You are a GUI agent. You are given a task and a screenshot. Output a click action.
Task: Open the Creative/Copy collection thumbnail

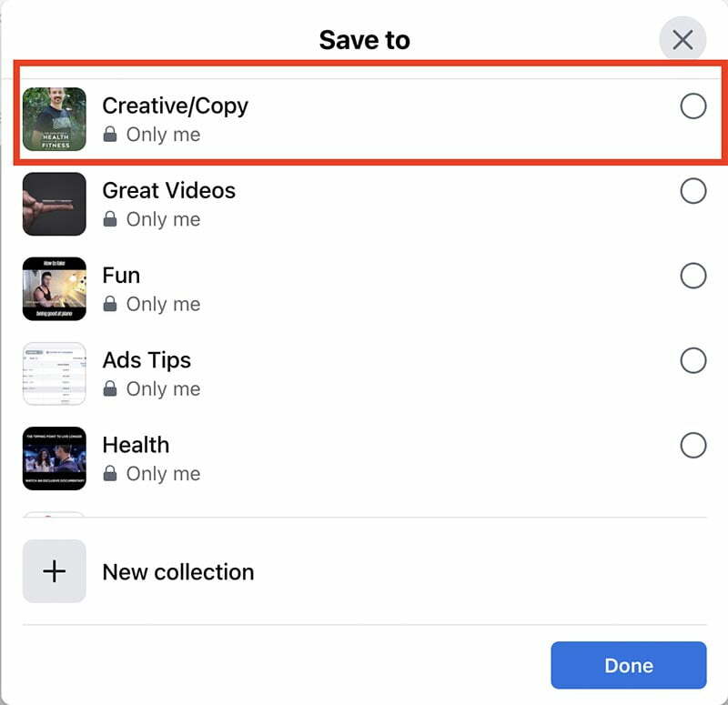pos(55,119)
